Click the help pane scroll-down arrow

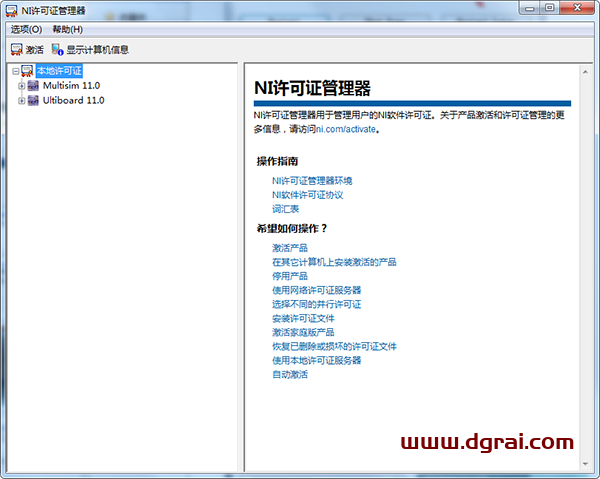[x=585, y=464]
